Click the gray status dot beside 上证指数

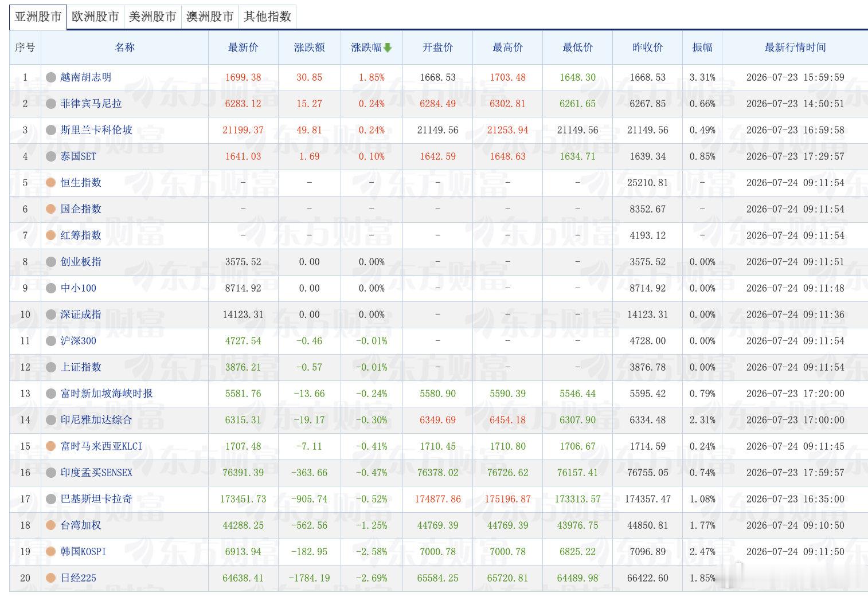51,367
